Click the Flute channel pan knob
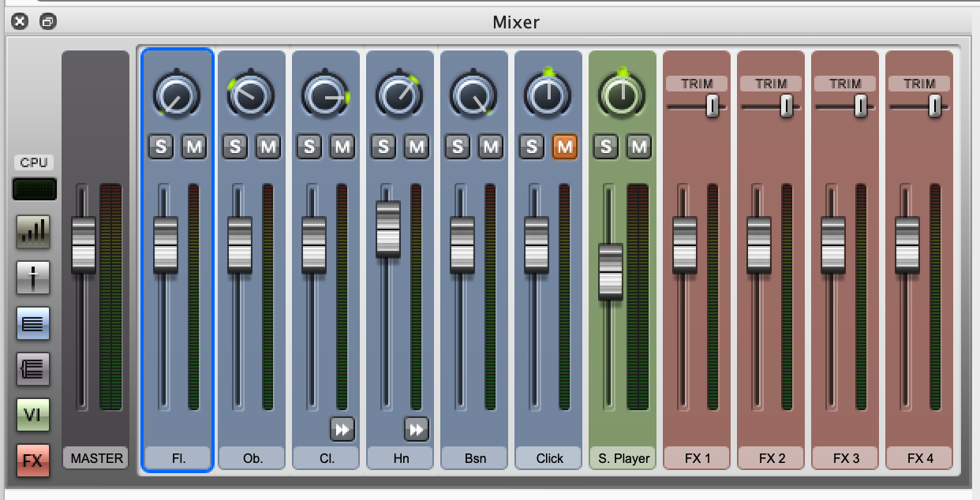Image resolution: width=980 pixels, height=500 pixels. [x=177, y=96]
